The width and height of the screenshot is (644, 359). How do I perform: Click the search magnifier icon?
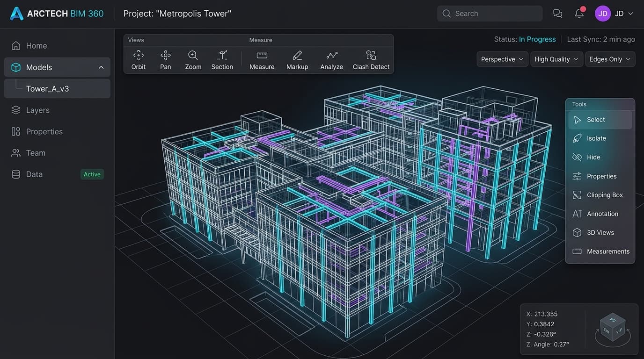point(446,14)
